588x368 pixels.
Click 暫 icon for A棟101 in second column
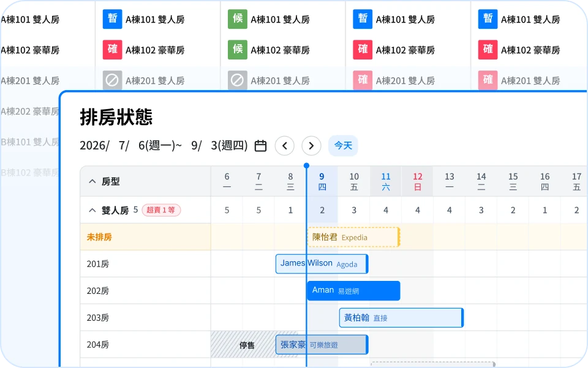click(113, 19)
